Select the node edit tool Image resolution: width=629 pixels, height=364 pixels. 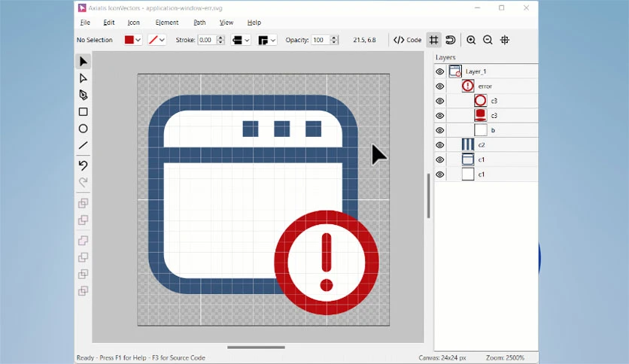83,78
